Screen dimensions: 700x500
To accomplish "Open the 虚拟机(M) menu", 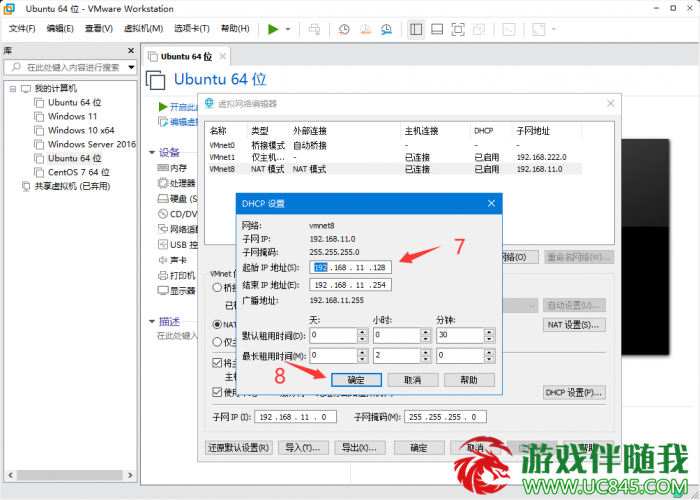I will (143, 29).
